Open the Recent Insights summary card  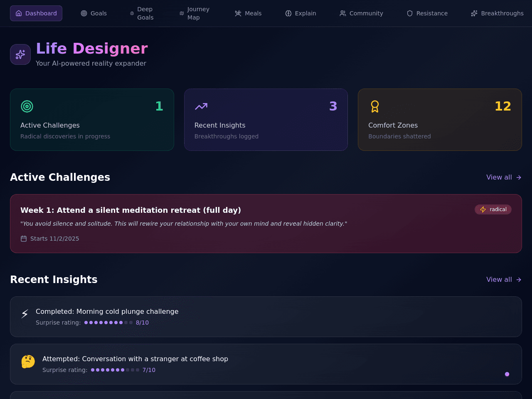(x=266, y=120)
